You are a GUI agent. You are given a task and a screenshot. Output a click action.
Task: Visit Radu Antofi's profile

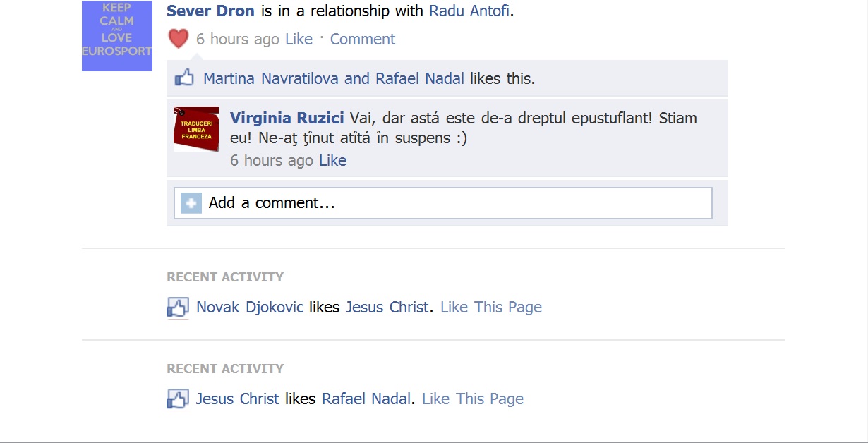[469, 11]
